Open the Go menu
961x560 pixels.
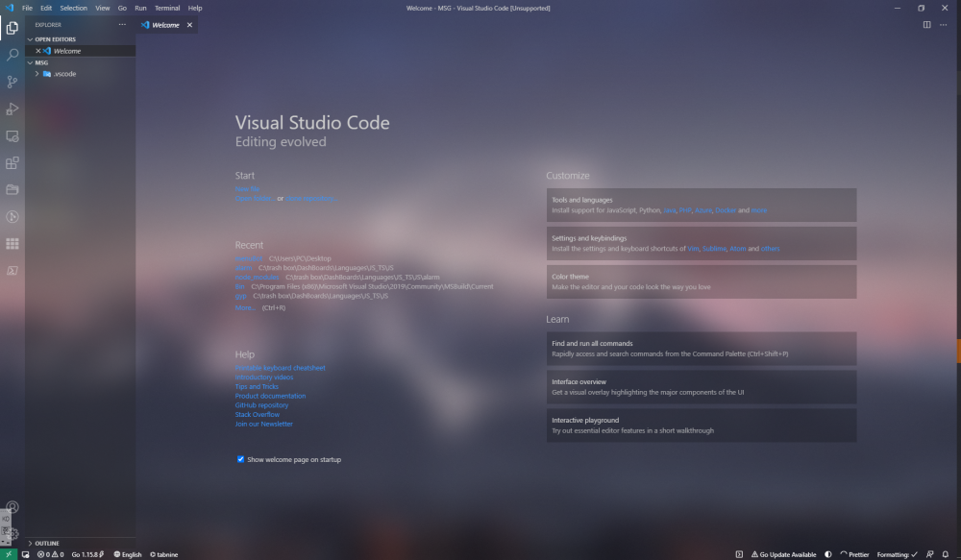click(122, 8)
